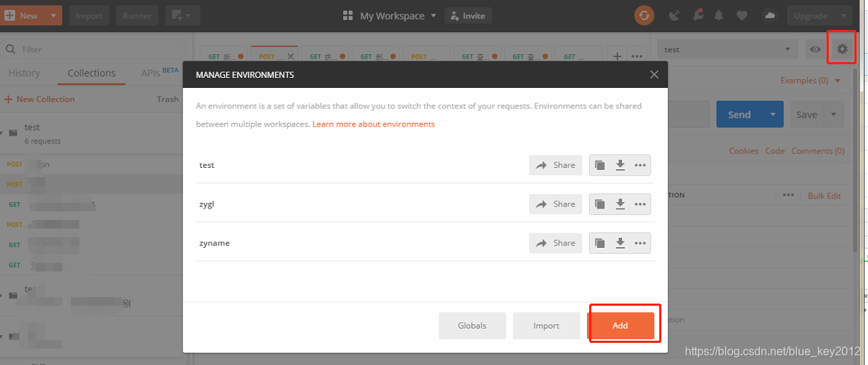Select the test environment row
The width and height of the screenshot is (868, 365).
pyautogui.click(x=425, y=165)
